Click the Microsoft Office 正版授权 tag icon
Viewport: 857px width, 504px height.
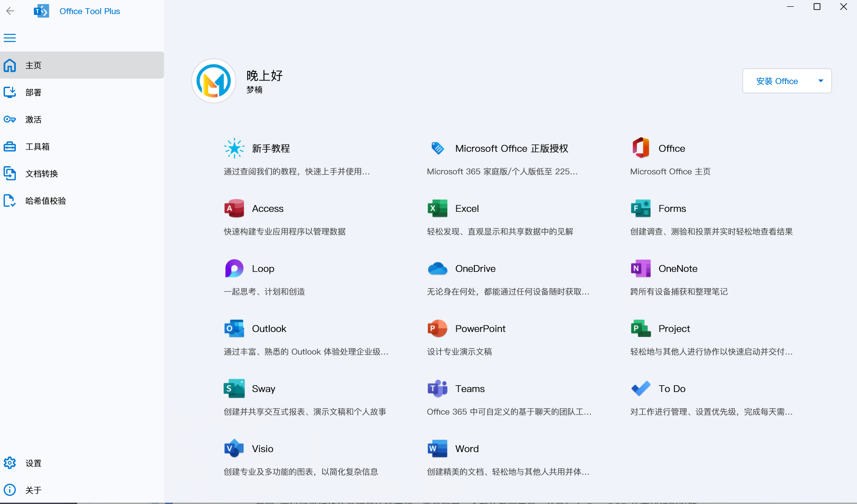pos(437,148)
